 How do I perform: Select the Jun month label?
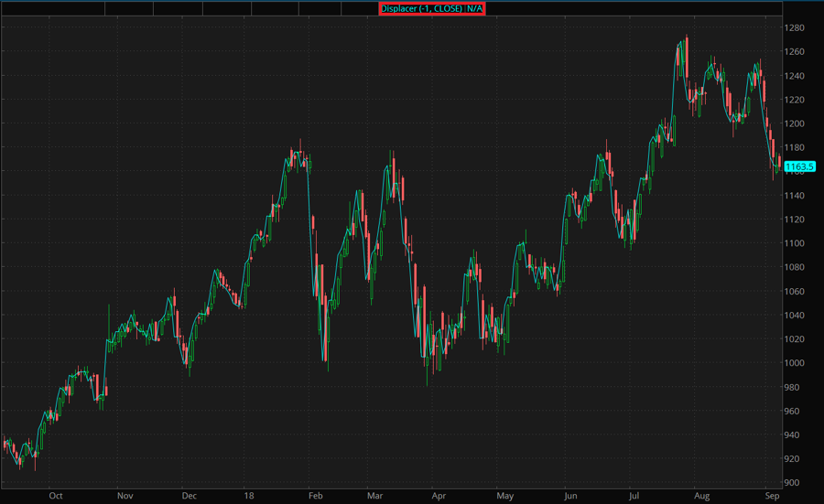point(570,496)
